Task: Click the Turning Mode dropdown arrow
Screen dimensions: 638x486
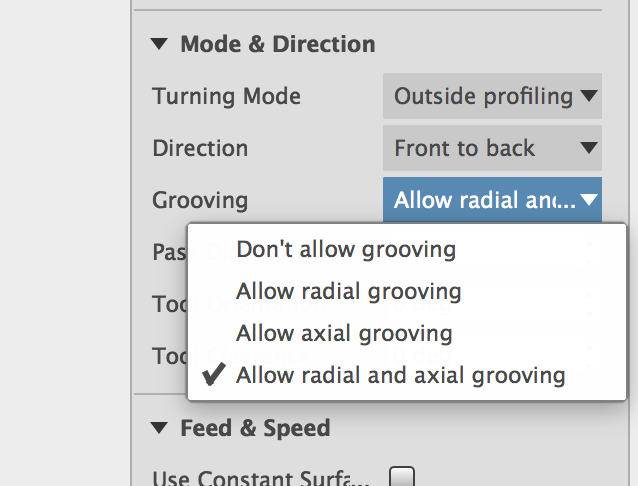Action: [588, 96]
